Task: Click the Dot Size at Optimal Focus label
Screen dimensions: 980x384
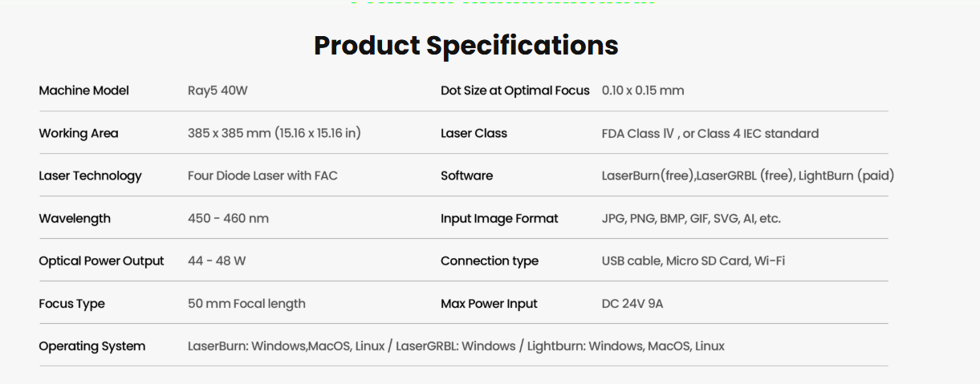Action: pyautogui.click(x=514, y=91)
